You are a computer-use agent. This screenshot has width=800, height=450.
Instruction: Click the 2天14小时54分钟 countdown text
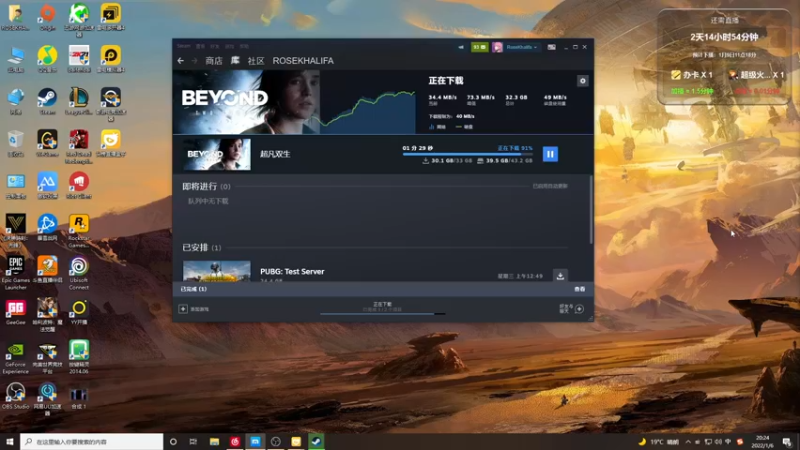(x=724, y=37)
